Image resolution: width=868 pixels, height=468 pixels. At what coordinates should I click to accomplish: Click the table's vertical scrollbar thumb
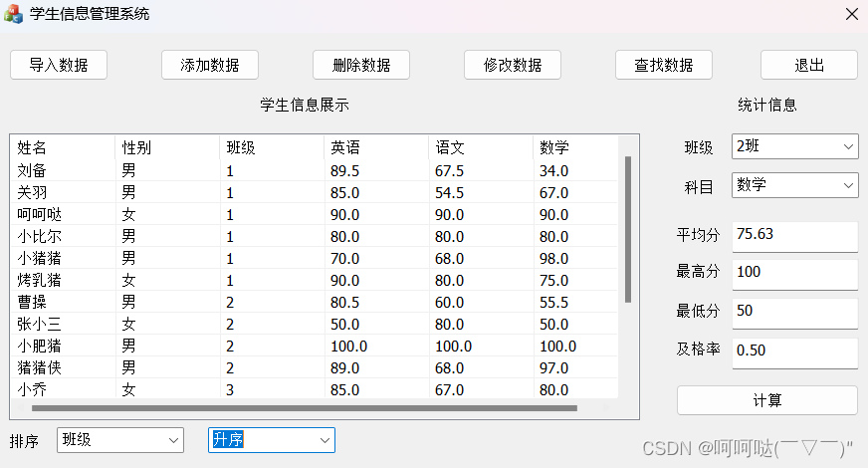click(x=628, y=229)
